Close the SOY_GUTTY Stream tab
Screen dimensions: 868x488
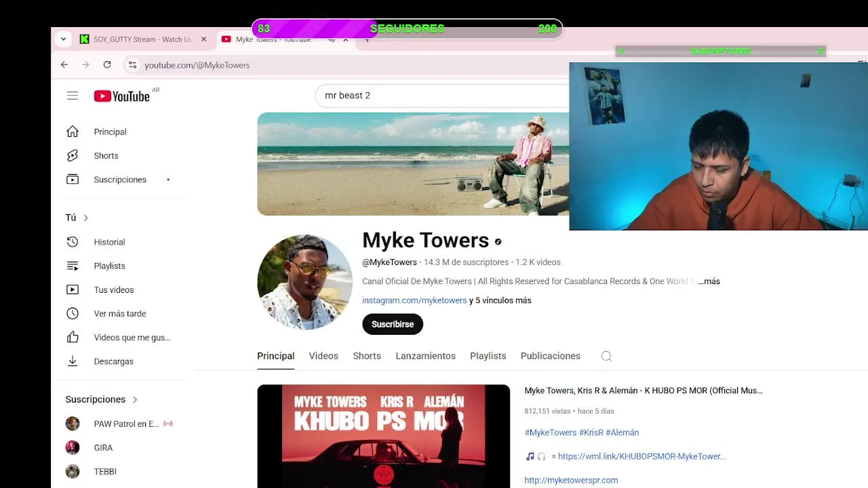point(203,39)
